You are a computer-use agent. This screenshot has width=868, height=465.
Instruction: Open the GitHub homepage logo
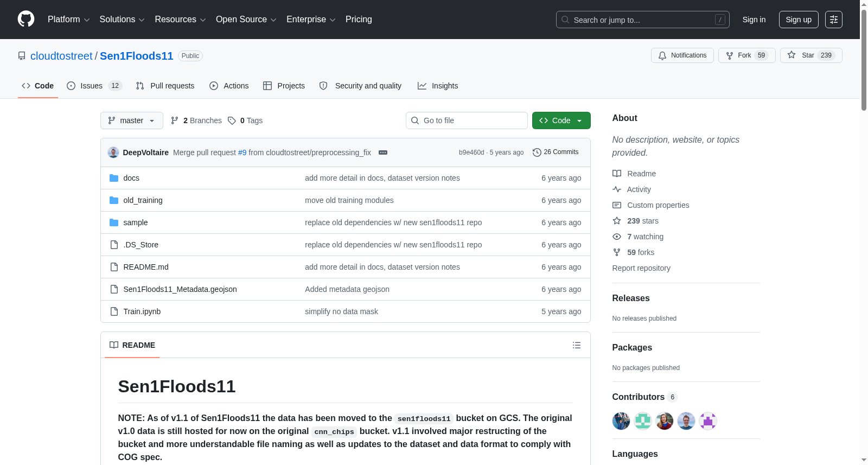pyautogui.click(x=26, y=20)
